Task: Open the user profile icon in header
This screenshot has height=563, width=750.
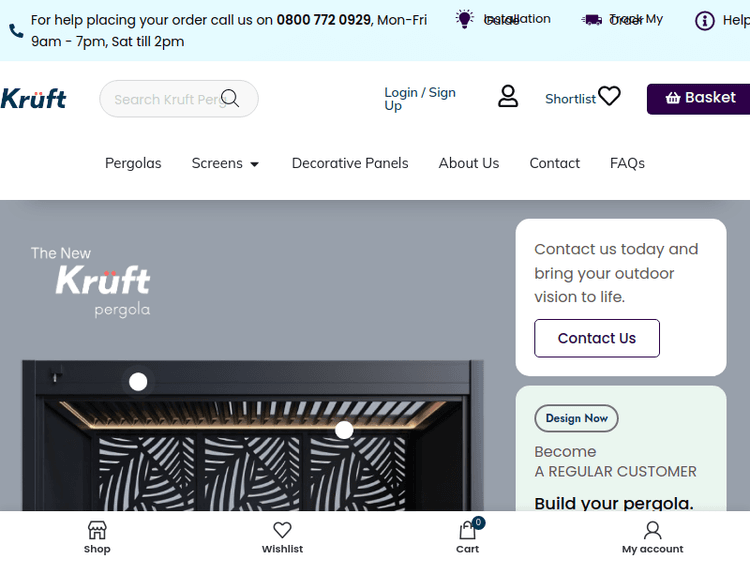Action: [x=508, y=96]
